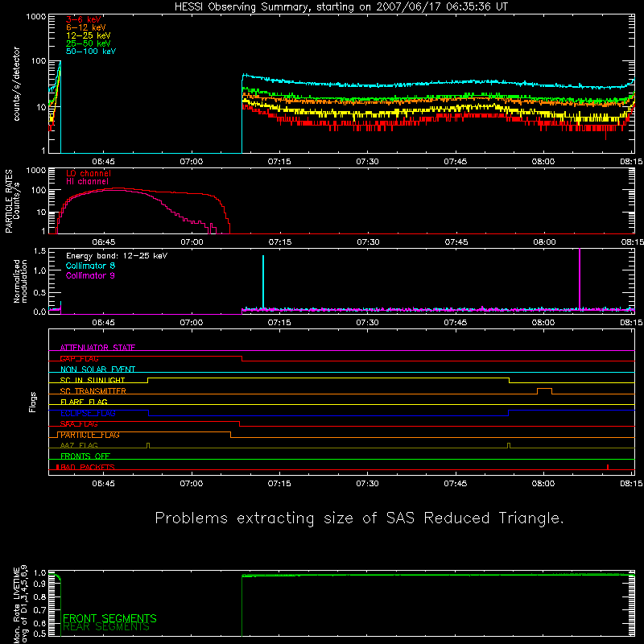Click the GAP_FLAG label
This screenshot has height=644, width=644.
coord(79,358)
